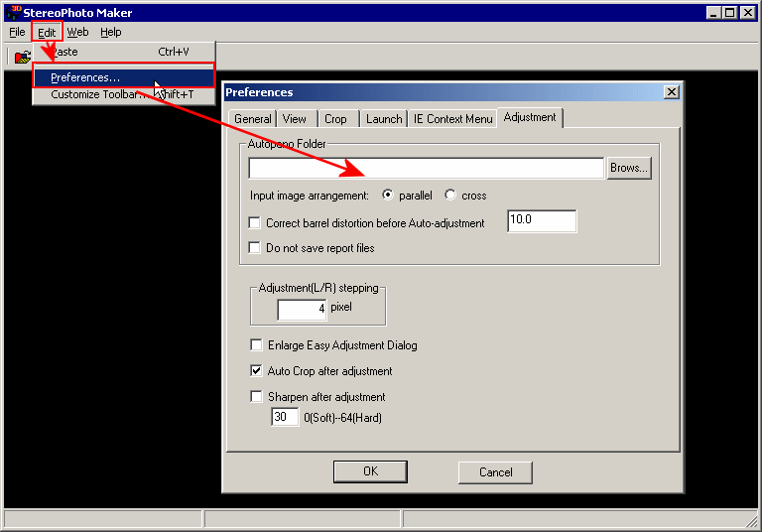Enable Enlarge Easy Adjustment Dialog checkbox

point(256,344)
